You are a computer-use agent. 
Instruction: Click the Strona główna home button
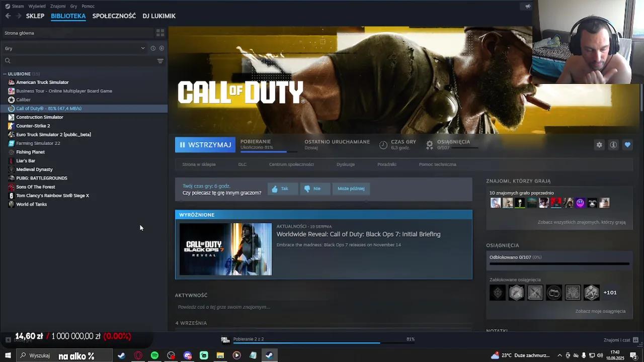click(76, 33)
